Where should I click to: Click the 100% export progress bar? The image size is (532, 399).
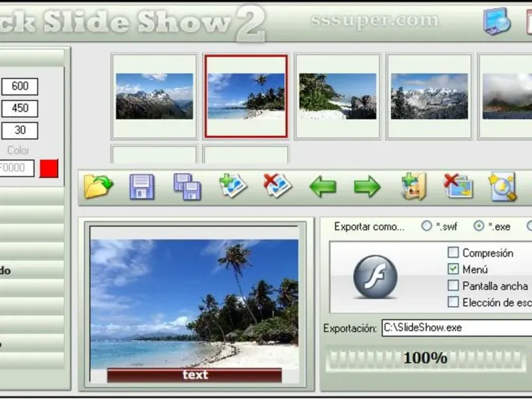coord(426,358)
